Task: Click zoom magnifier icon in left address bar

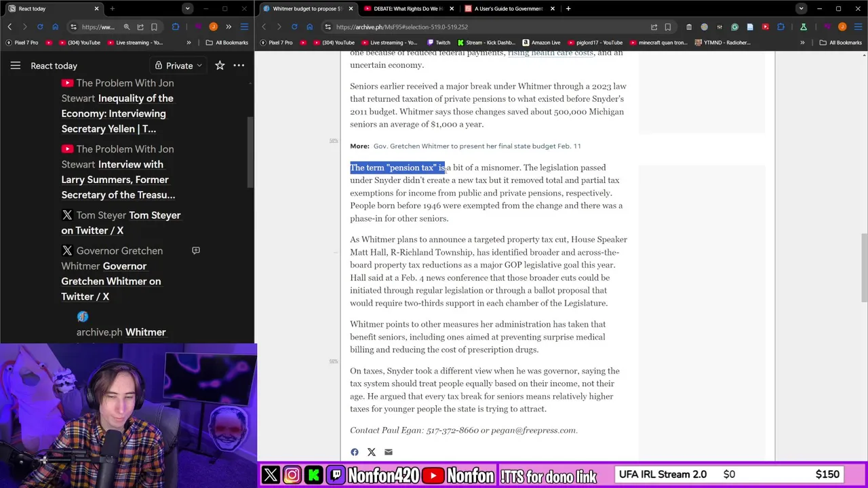Action: (126, 27)
